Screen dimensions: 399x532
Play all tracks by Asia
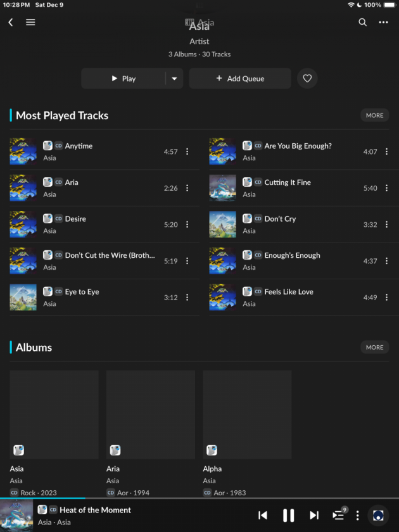(x=123, y=79)
